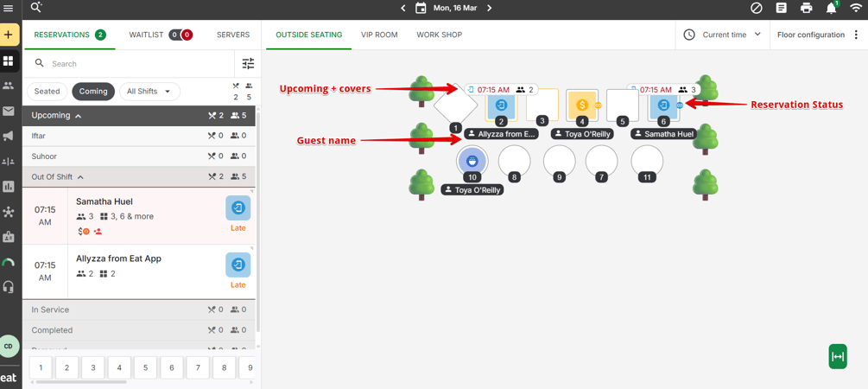Select round table 10 on floor plan
This screenshot has height=389, width=868.
[x=472, y=161]
